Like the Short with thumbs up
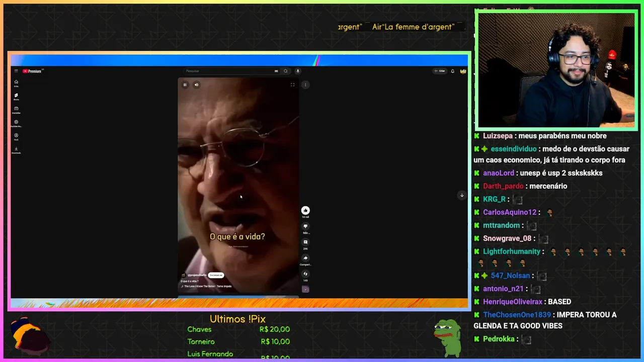 [x=305, y=211]
